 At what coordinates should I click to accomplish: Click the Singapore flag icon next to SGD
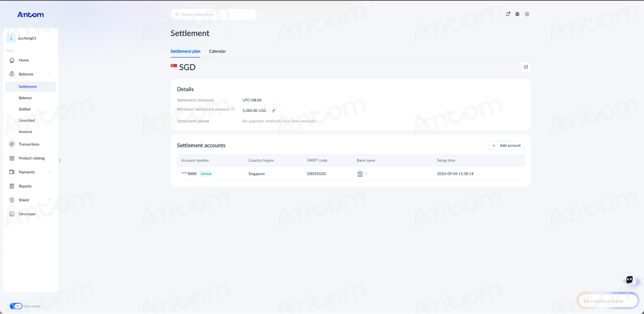pyautogui.click(x=174, y=66)
